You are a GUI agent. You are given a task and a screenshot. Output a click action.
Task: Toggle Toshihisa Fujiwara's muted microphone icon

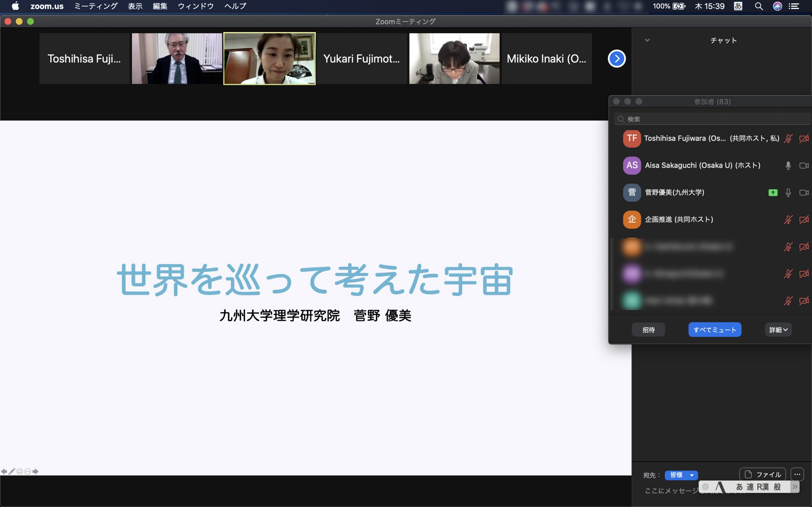(788, 138)
